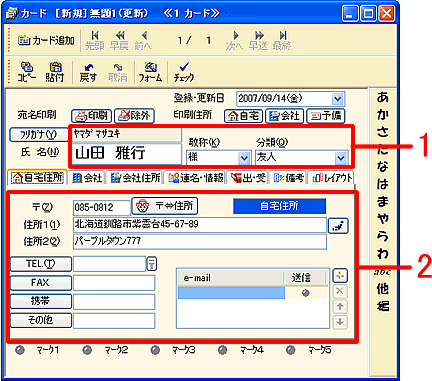Click the map icon beside 住所1
Screen dimensions: 432x381
pyautogui.click(x=338, y=226)
